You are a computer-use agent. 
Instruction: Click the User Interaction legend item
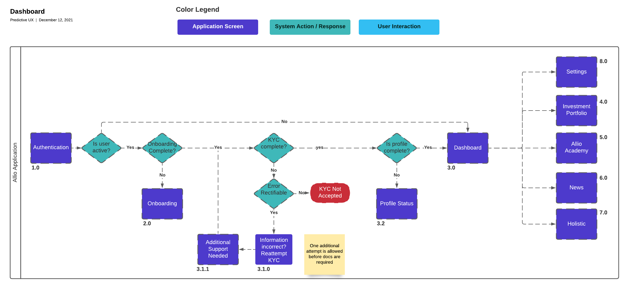click(398, 26)
